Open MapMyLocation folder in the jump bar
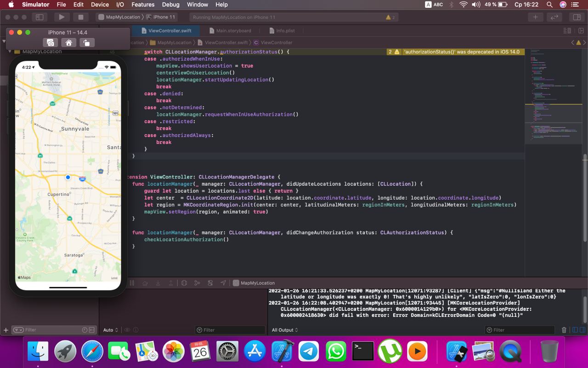Image resolution: width=588 pixels, height=368 pixels. click(171, 42)
